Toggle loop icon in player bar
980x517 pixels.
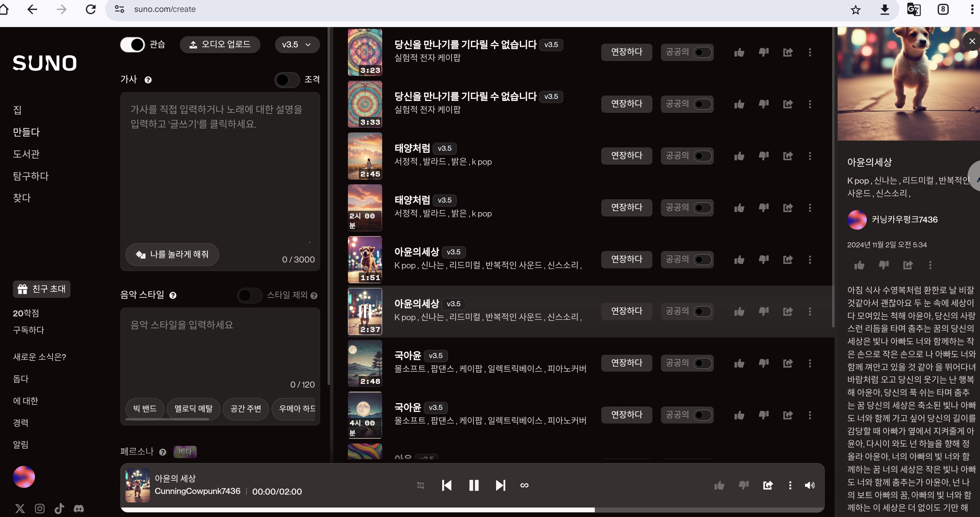524,485
